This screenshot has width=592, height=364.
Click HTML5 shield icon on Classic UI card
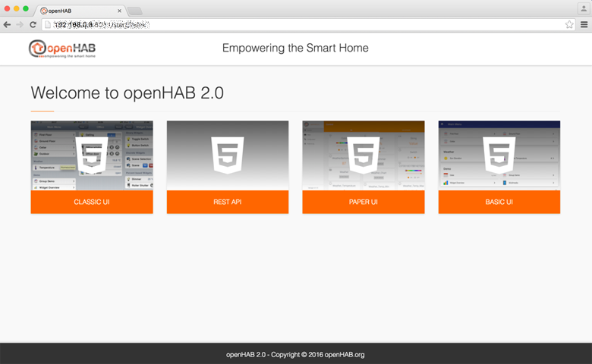point(92,155)
